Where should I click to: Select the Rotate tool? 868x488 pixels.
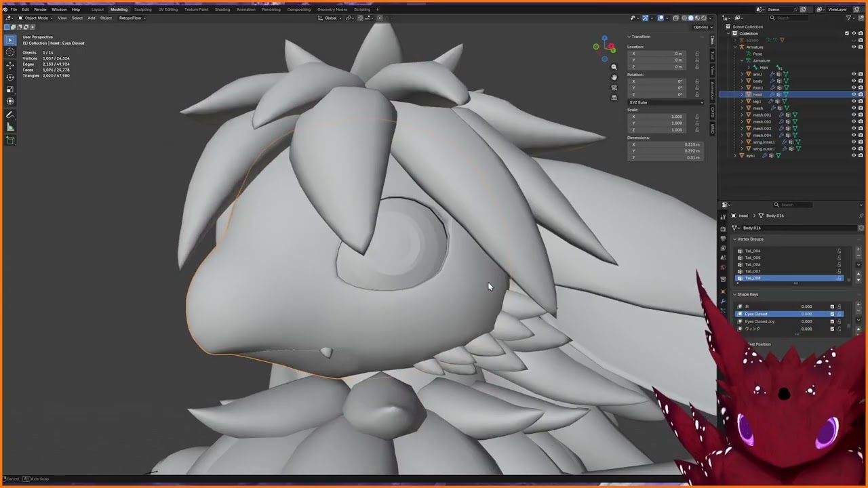pos(10,77)
